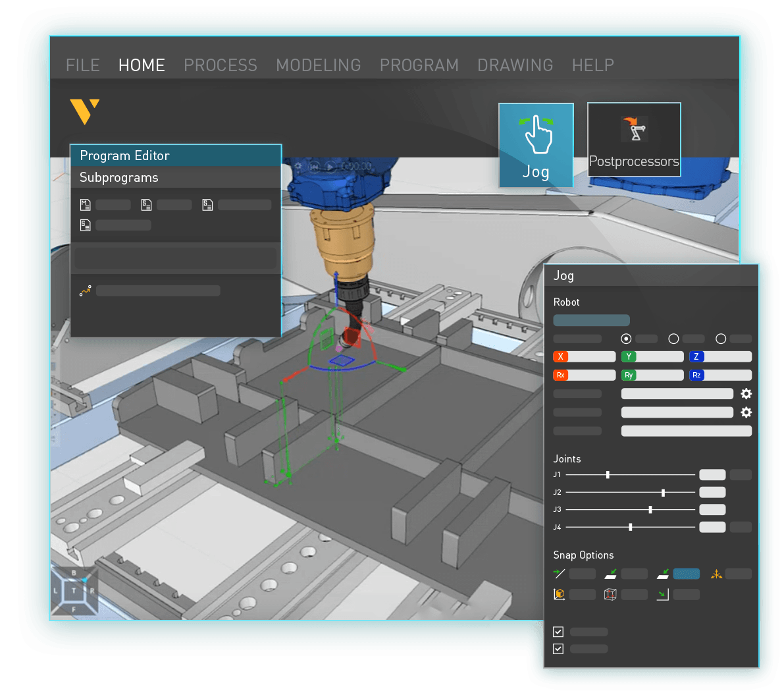The image size is (784, 693).
Task: Open the Robot selection dropdown
Action: (590, 319)
